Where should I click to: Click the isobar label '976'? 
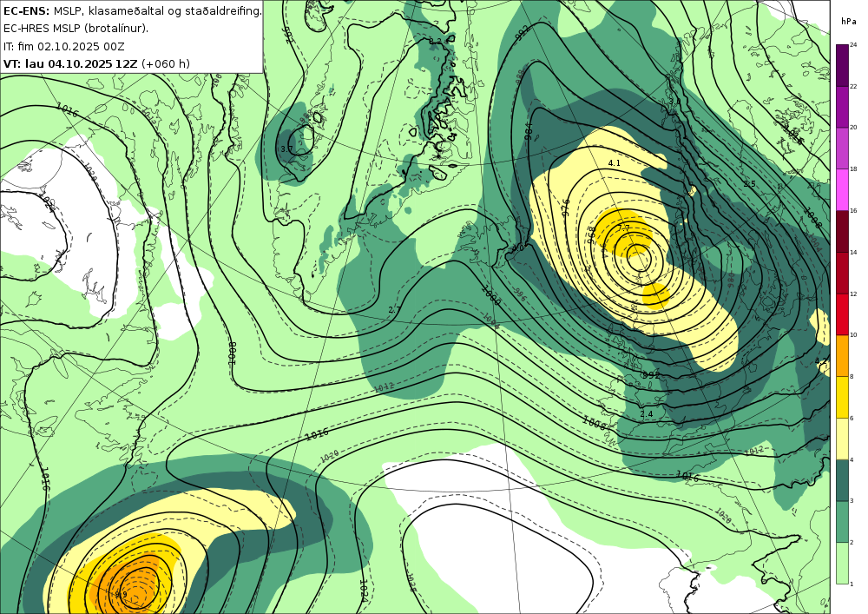[566, 206]
